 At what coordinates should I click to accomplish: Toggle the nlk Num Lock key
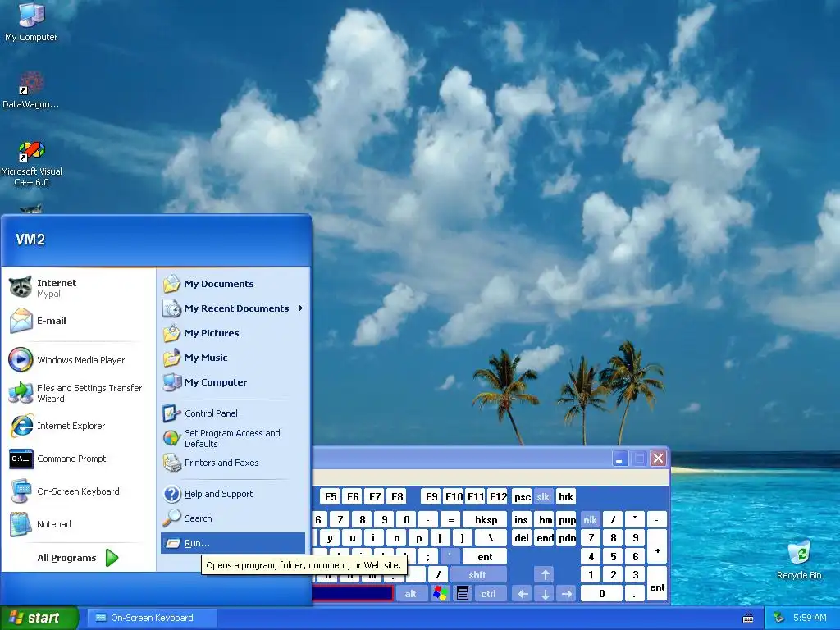point(591,519)
